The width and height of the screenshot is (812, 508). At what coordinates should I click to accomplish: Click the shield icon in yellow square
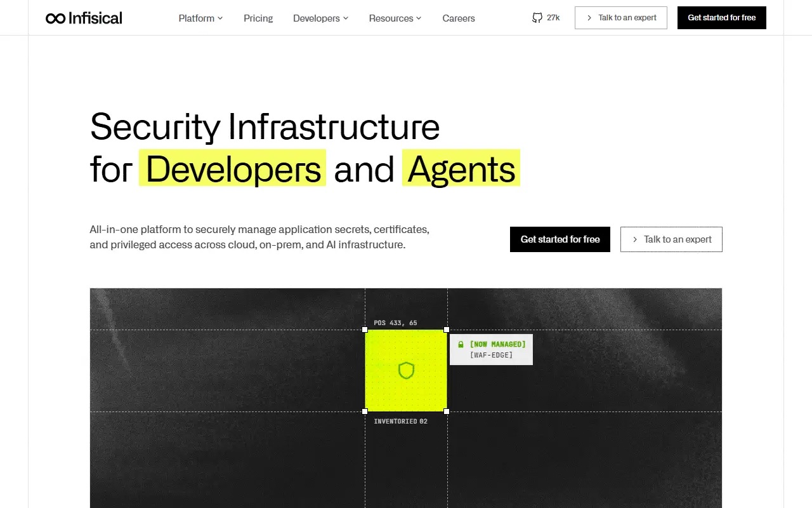(x=406, y=370)
